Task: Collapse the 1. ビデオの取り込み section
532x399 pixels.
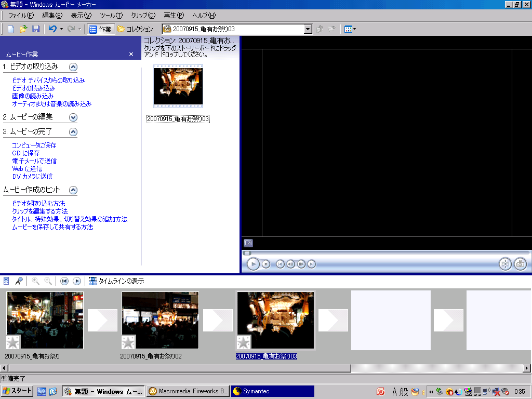Action: pos(73,66)
